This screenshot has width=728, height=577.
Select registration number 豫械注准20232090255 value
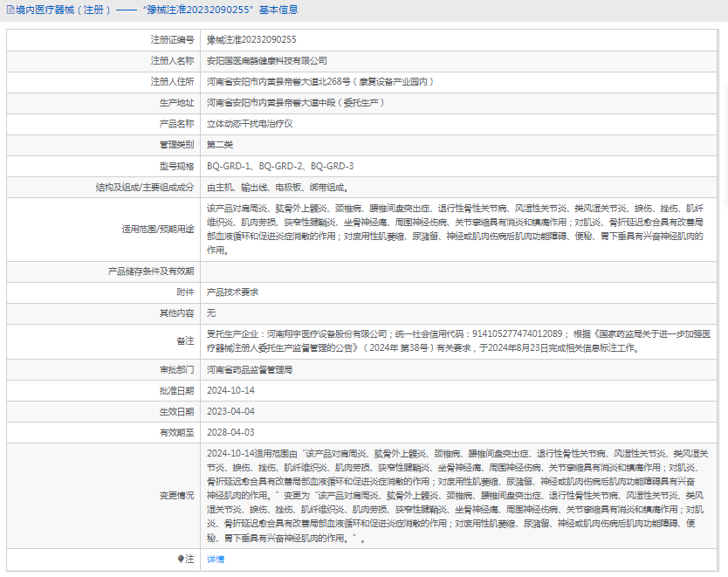pos(251,40)
